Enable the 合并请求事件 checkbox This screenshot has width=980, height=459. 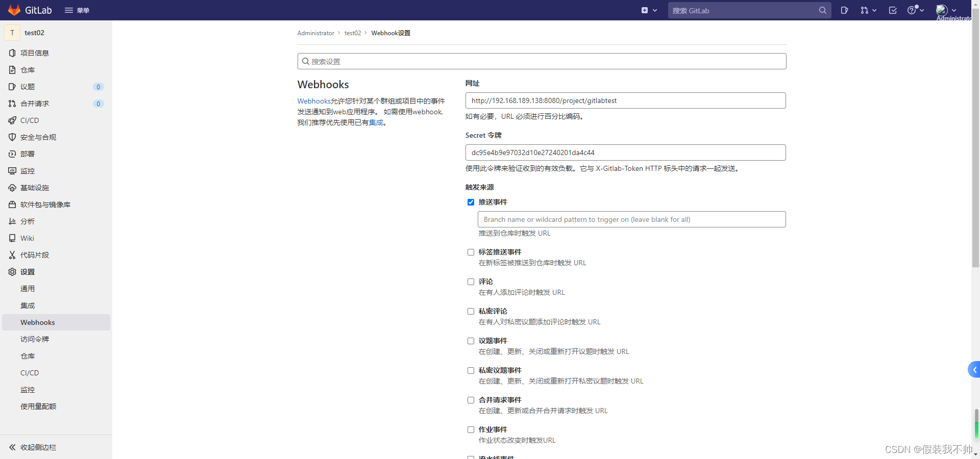[471, 400]
